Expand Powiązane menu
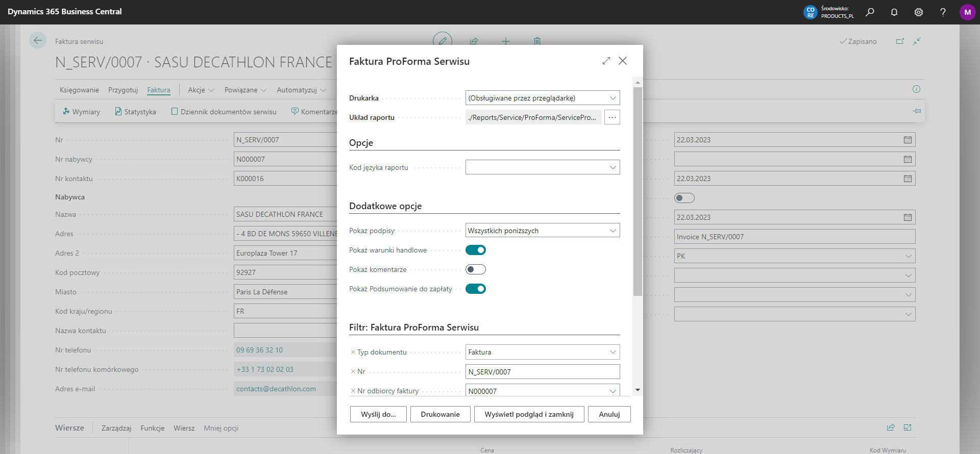This screenshot has height=454, width=980. point(246,90)
